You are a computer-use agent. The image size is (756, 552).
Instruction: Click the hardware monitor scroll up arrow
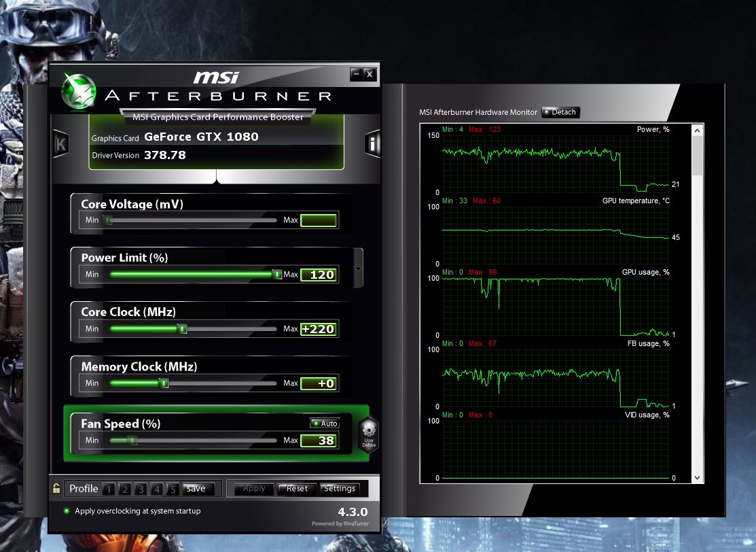697,131
